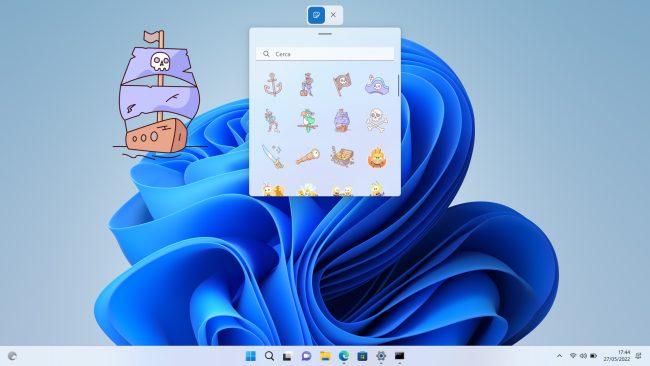Choose the pirate ship sticker in picker

(342, 121)
